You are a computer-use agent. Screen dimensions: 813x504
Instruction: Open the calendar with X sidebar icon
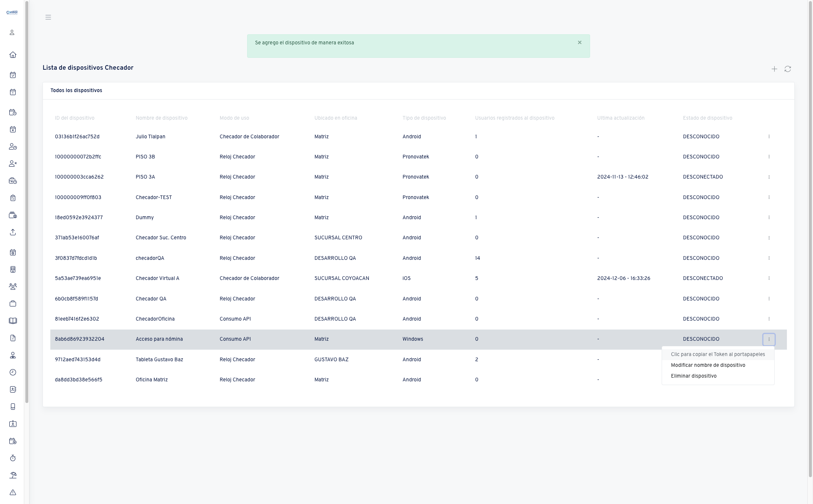tap(13, 129)
